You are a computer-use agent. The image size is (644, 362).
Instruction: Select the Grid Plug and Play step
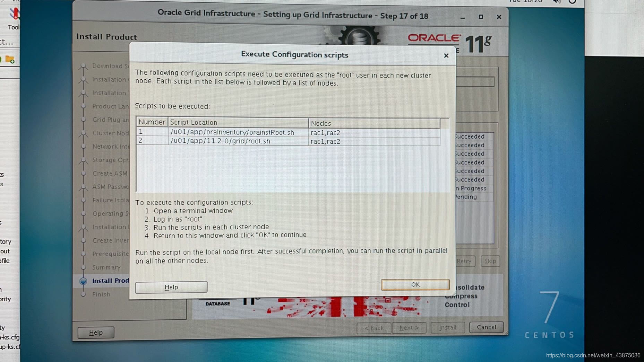point(110,120)
